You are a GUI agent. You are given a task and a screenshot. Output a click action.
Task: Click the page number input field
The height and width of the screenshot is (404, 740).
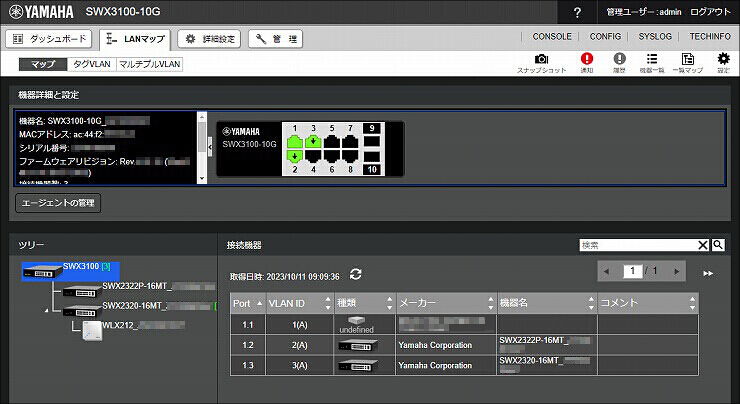tap(632, 271)
